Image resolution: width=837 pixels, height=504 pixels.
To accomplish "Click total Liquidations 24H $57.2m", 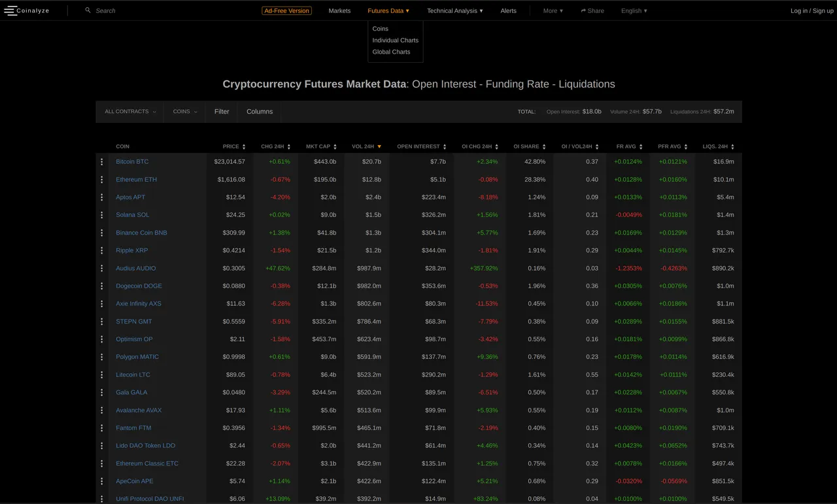I will [724, 112].
